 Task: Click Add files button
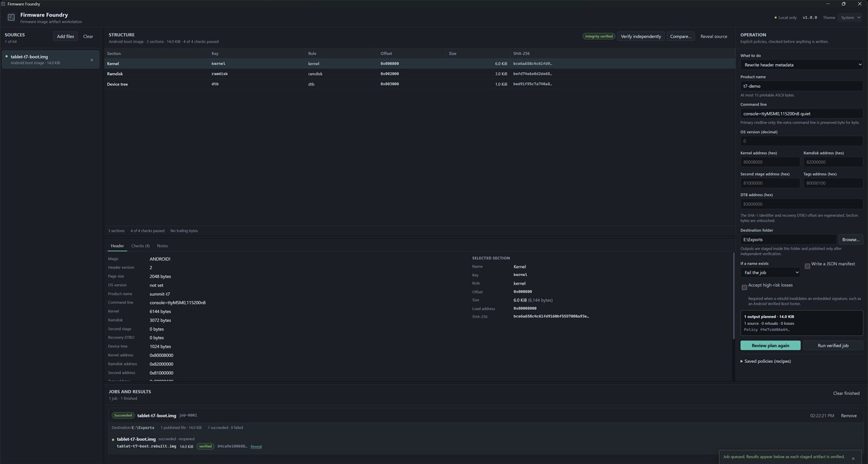tap(65, 37)
